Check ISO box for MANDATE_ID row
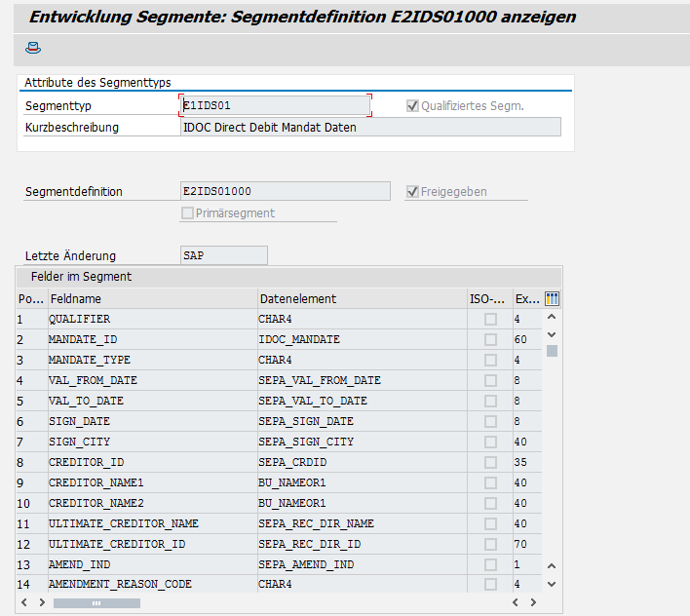 pos(490,339)
